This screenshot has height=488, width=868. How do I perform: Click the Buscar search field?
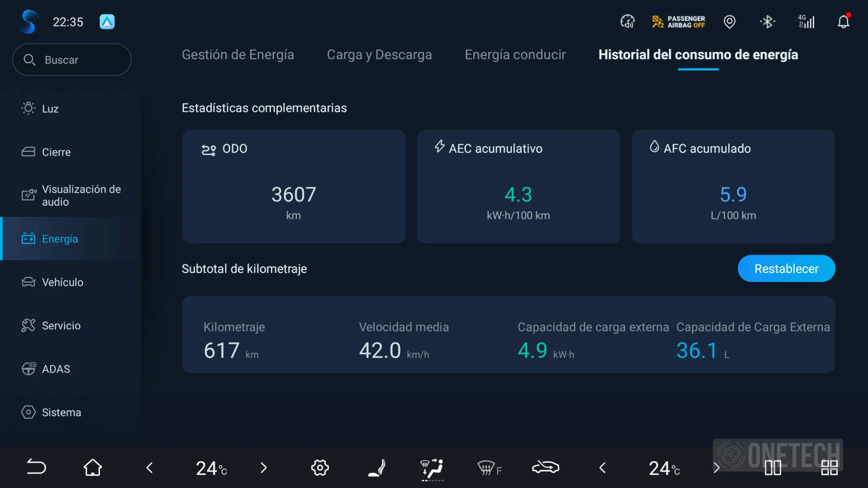[x=72, y=60]
